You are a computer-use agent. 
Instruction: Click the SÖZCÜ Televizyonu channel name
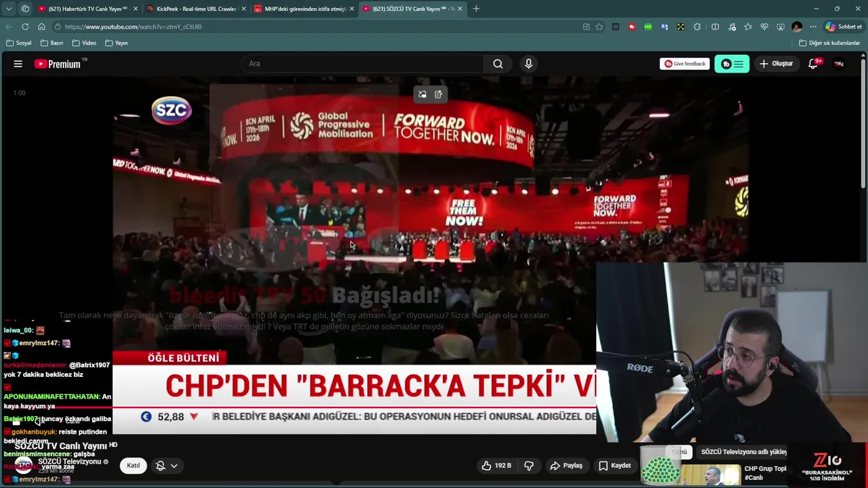point(69,462)
